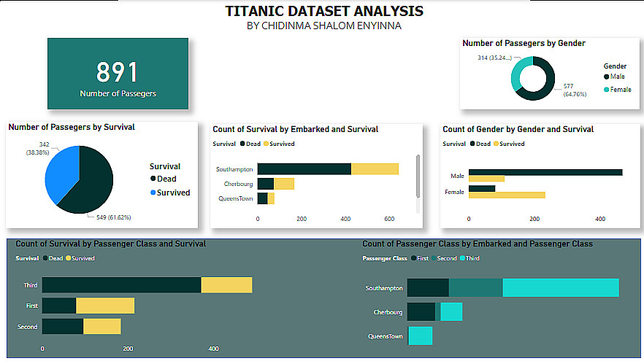Image resolution: width=644 pixels, height=361 pixels.
Task: Click Second class Survived bar segment
Action: coord(102,327)
